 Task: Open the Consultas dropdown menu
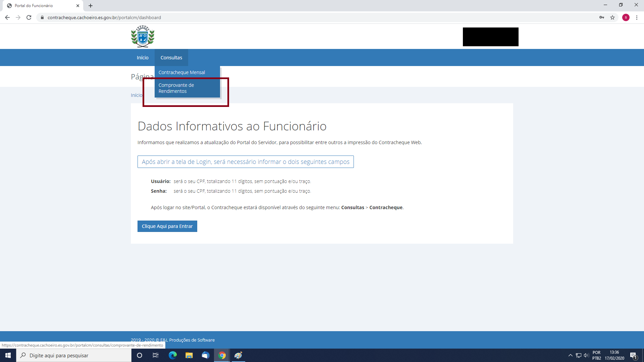tap(171, 58)
